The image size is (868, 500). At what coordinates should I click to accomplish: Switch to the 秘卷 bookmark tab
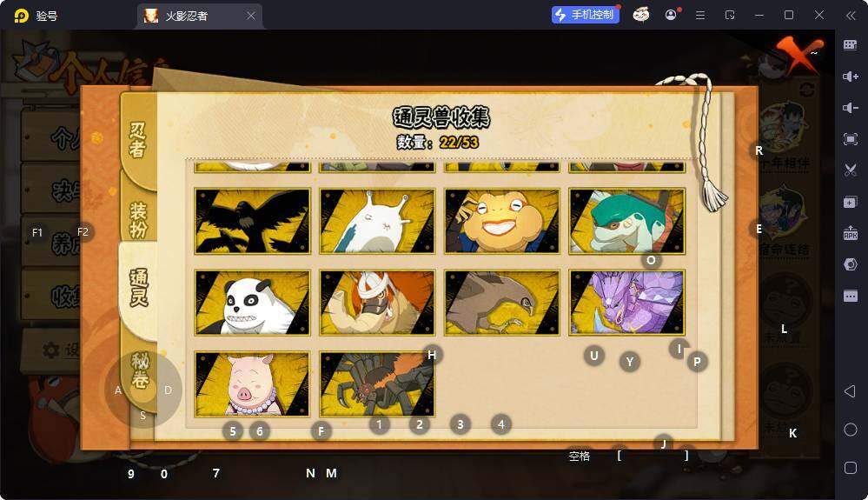[140, 371]
